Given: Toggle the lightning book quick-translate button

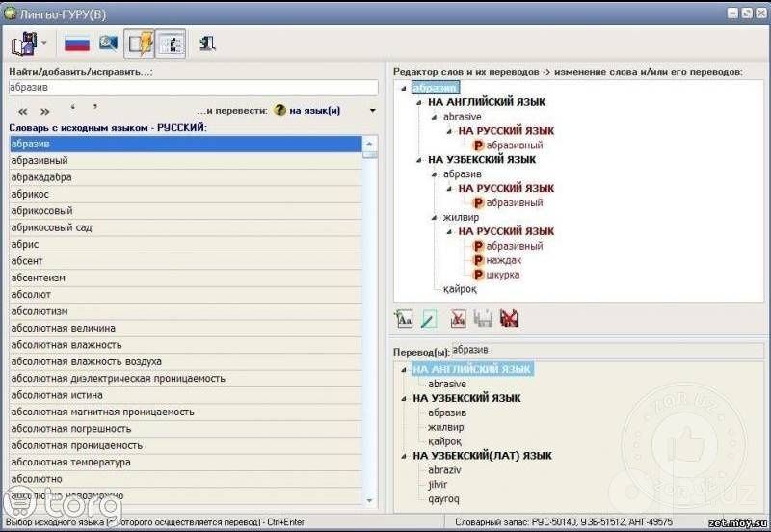Looking at the screenshot, I should coord(140,43).
